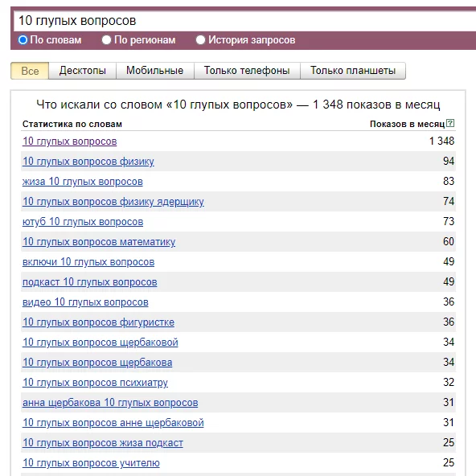Open the Только планшеты tab

click(353, 71)
